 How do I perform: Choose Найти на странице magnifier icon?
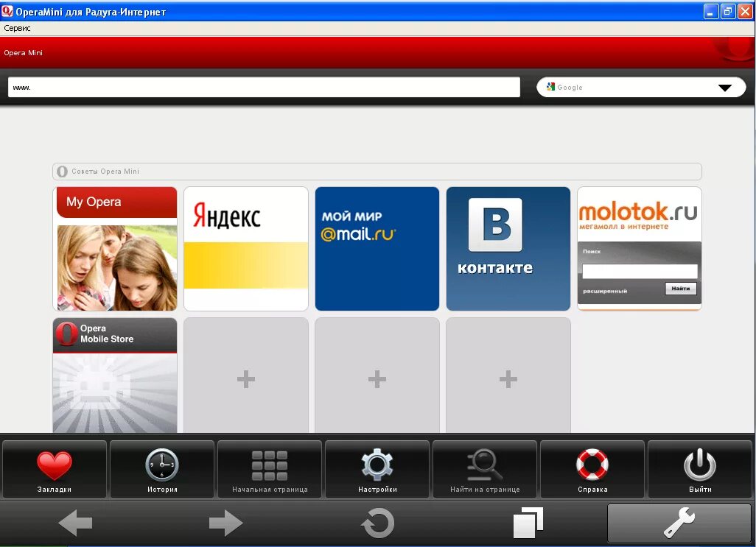(485, 470)
